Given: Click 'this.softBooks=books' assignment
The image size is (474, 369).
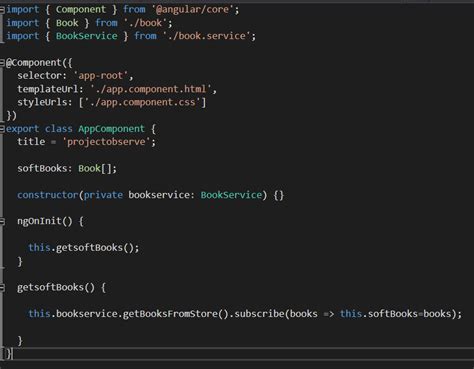Looking at the screenshot, I should click(395, 314).
